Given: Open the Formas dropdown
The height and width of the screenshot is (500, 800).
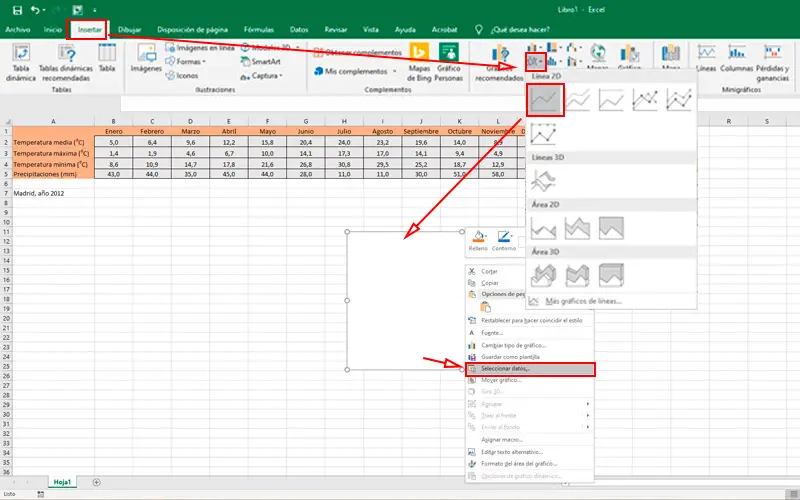Looking at the screenshot, I should [x=186, y=61].
